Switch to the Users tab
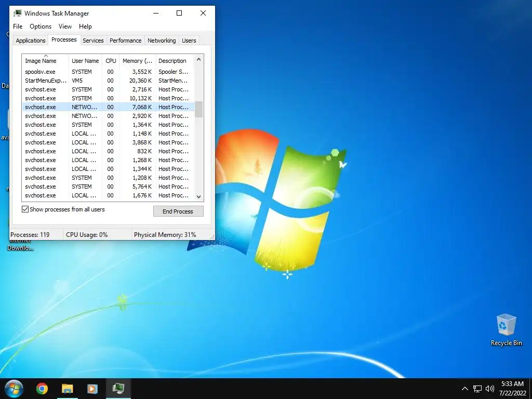The image size is (532, 399). 189,41
